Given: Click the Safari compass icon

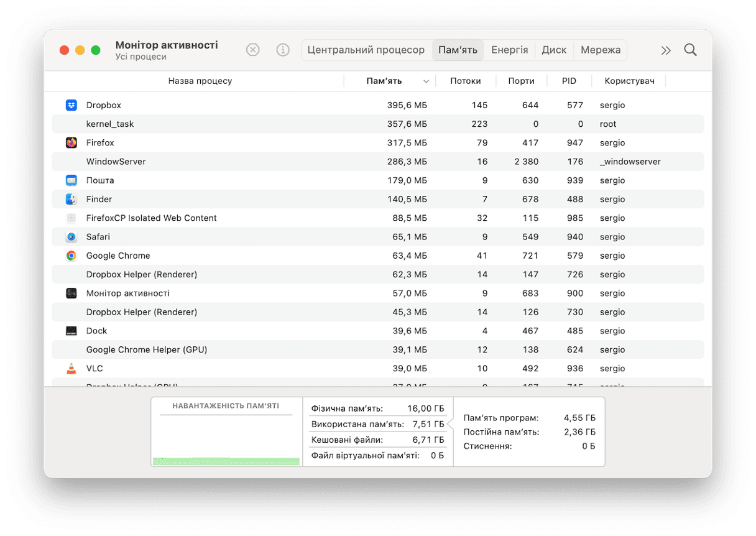Looking at the screenshot, I should coord(71,237).
